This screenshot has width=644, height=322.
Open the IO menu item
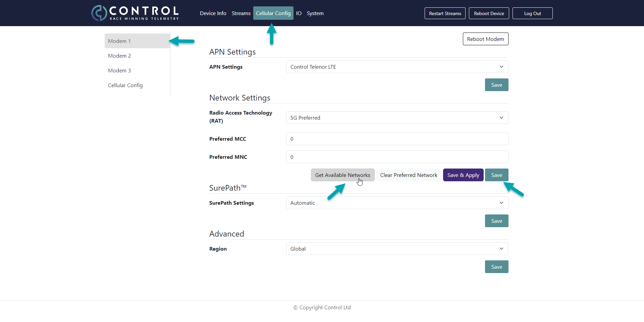(299, 13)
